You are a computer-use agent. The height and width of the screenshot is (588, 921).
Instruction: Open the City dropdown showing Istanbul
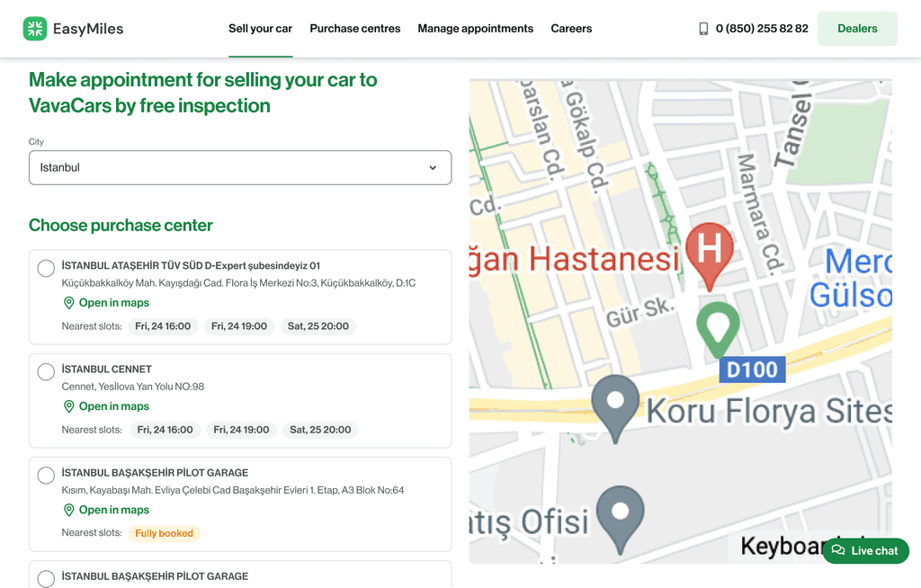(x=240, y=167)
